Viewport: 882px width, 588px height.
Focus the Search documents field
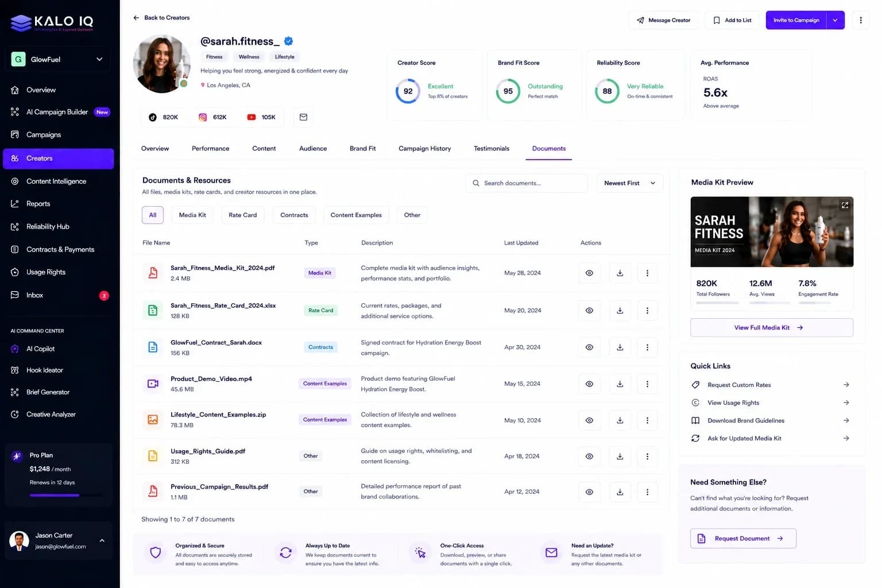point(527,183)
